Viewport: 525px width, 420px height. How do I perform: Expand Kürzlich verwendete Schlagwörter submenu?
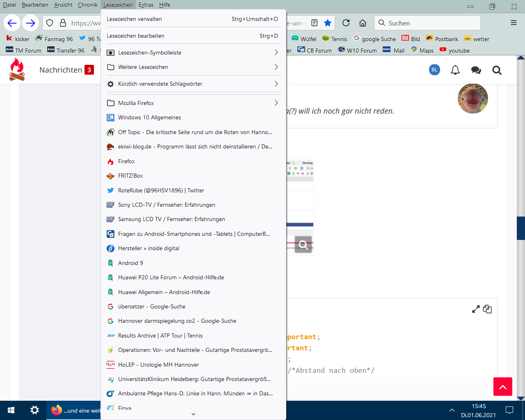(193, 84)
